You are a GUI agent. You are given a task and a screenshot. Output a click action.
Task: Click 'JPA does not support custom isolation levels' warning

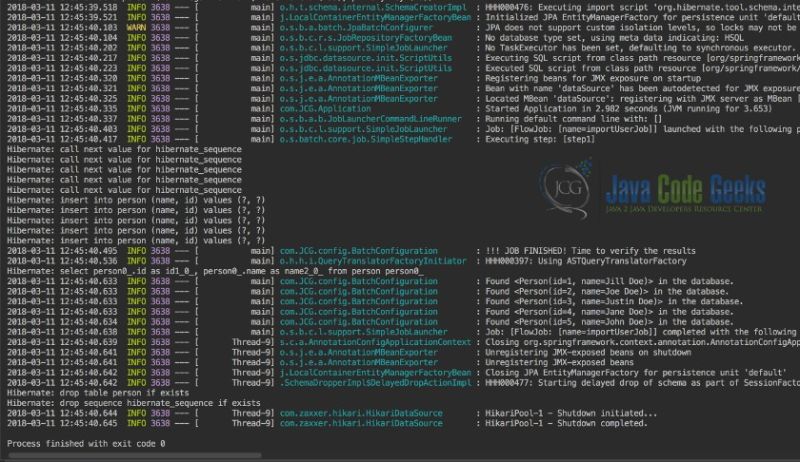coord(642,28)
